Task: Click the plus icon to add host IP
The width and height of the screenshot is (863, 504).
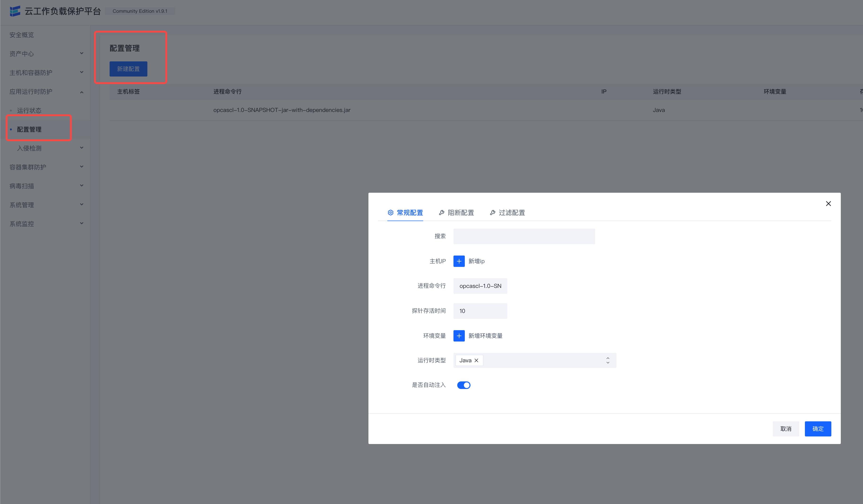Action: tap(459, 261)
